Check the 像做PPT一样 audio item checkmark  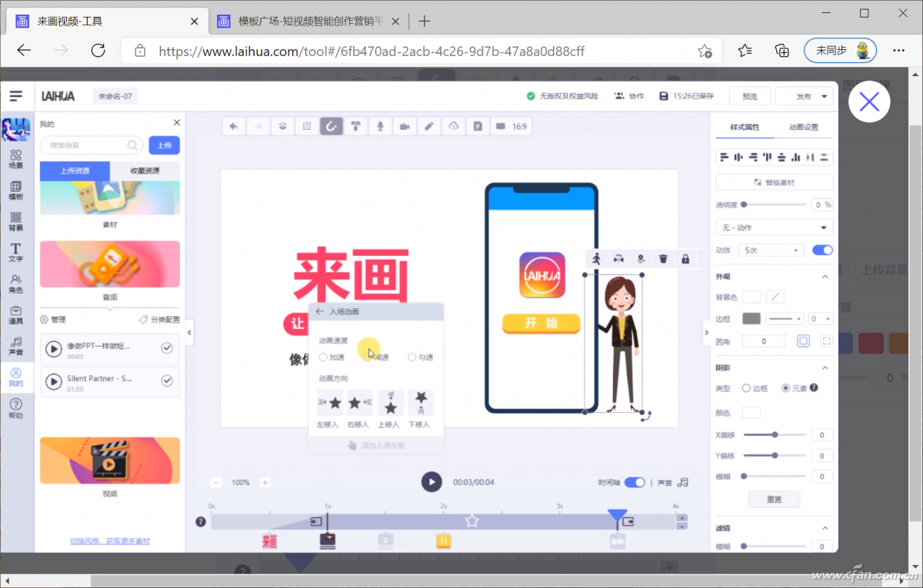click(x=167, y=349)
